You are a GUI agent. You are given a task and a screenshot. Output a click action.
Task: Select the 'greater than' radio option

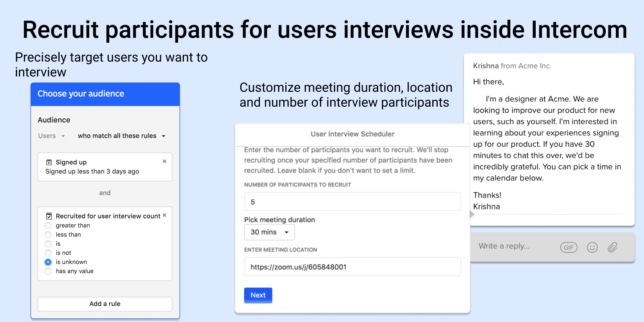pyautogui.click(x=48, y=226)
